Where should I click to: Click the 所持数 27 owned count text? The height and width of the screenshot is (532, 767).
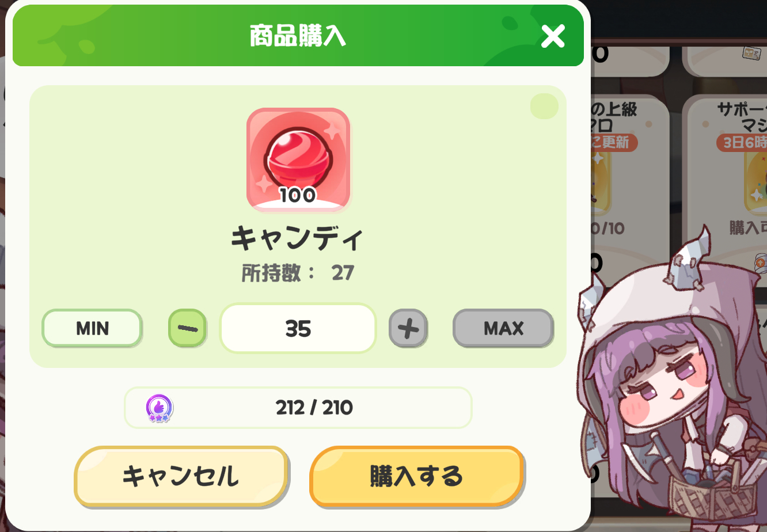coord(298,273)
